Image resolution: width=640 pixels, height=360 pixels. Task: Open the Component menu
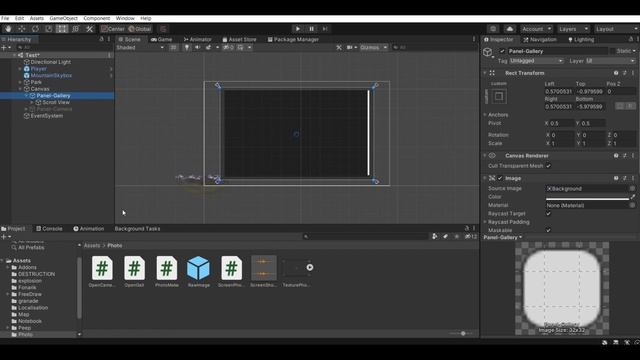pos(97,18)
